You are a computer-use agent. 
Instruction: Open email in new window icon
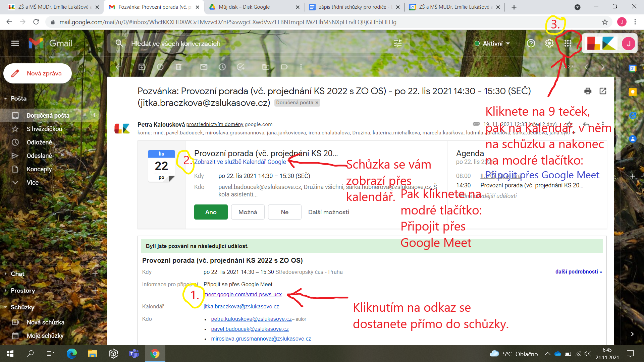[603, 91]
